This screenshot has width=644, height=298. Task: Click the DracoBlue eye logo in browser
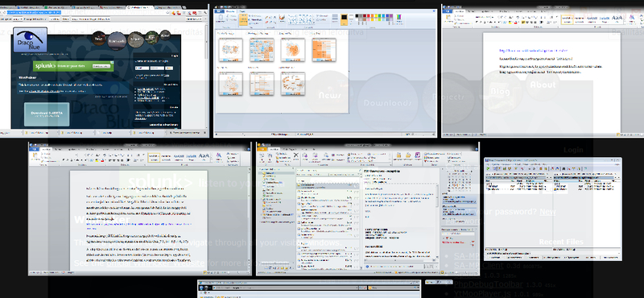(x=30, y=39)
